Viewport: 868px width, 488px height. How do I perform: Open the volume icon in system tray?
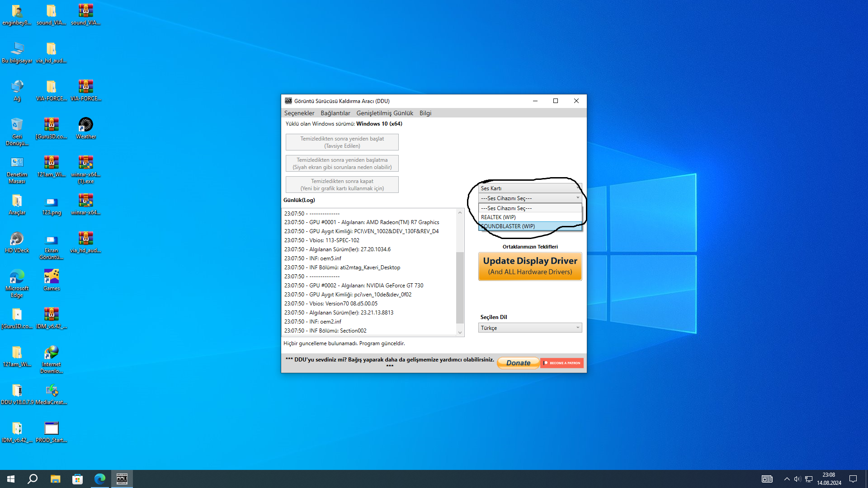(797, 479)
